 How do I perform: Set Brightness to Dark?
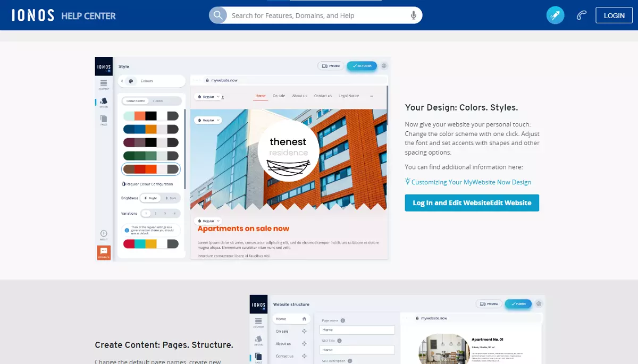coord(171,198)
